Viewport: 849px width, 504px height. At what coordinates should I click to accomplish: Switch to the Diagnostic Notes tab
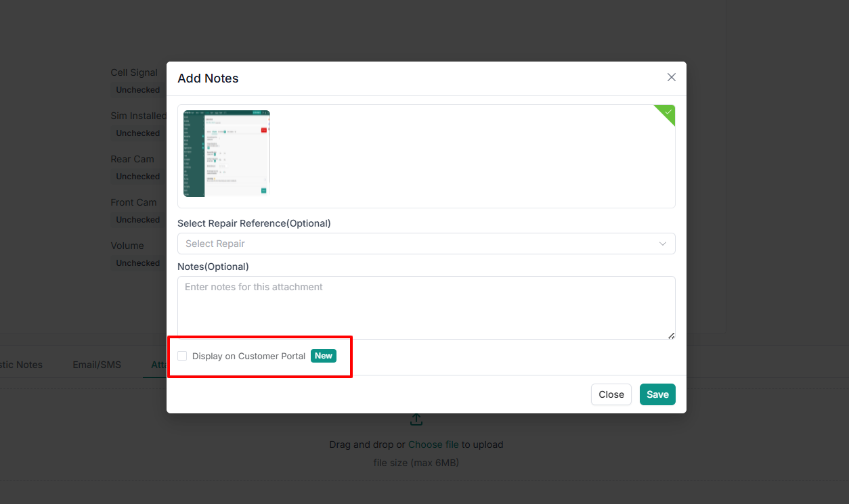coord(20,365)
